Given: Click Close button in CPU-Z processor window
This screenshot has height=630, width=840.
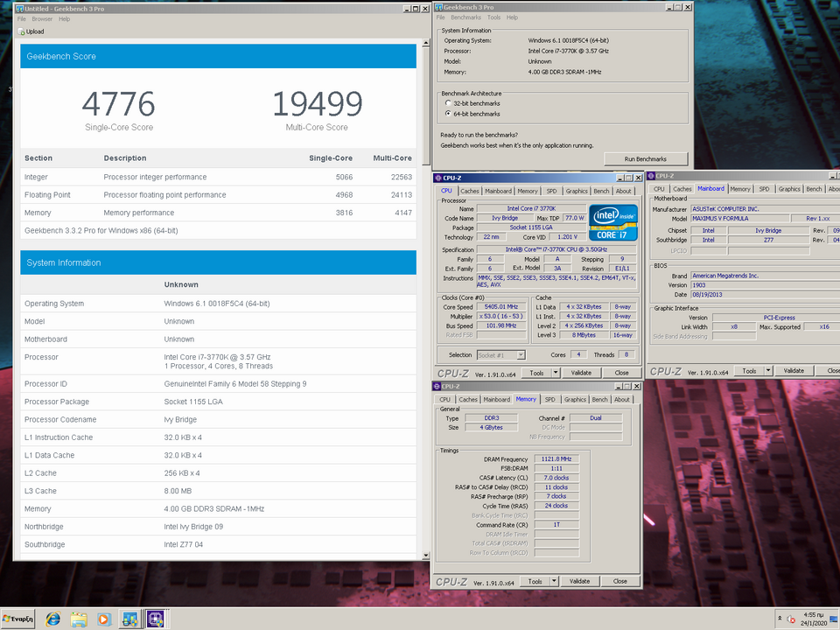Looking at the screenshot, I should pyautogui.click(x=621, y=373).
